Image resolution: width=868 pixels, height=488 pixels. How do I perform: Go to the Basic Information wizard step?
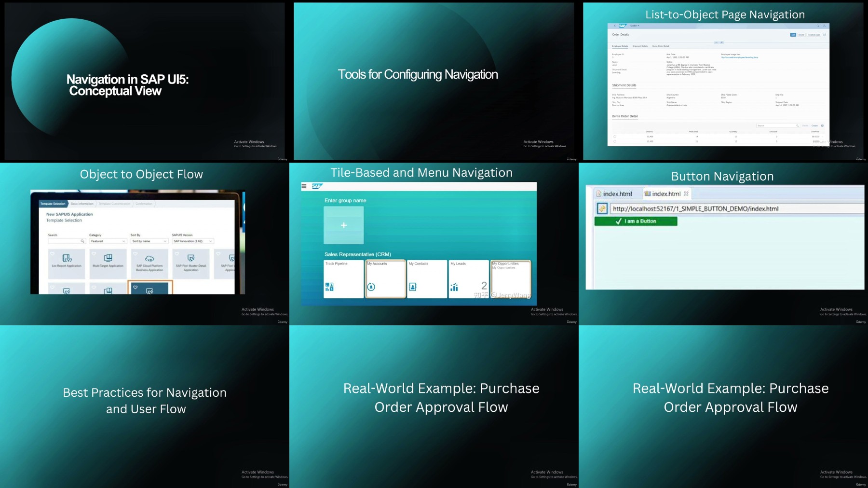(x=83, y=204)
